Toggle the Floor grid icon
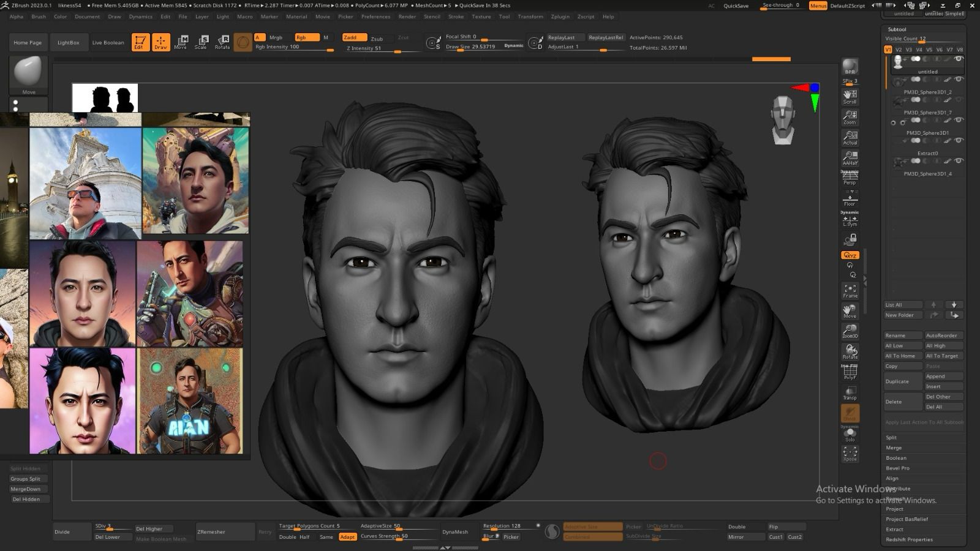This screenshot has height=551, width=980. point(850,198)
